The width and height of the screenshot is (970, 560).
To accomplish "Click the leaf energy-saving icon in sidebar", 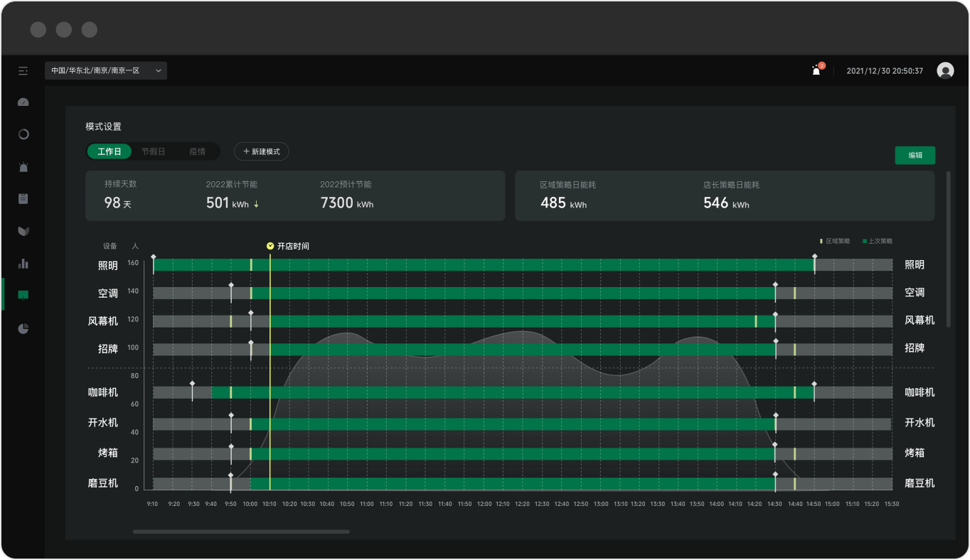I will [23, 231].
